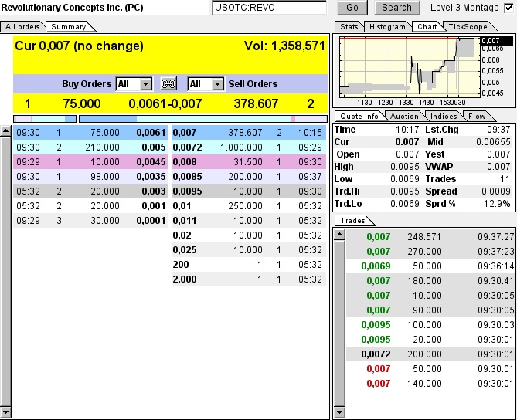This screenshot has width=517, height=420.
Task: Open the Histogram tab
Action: point(387,27)
